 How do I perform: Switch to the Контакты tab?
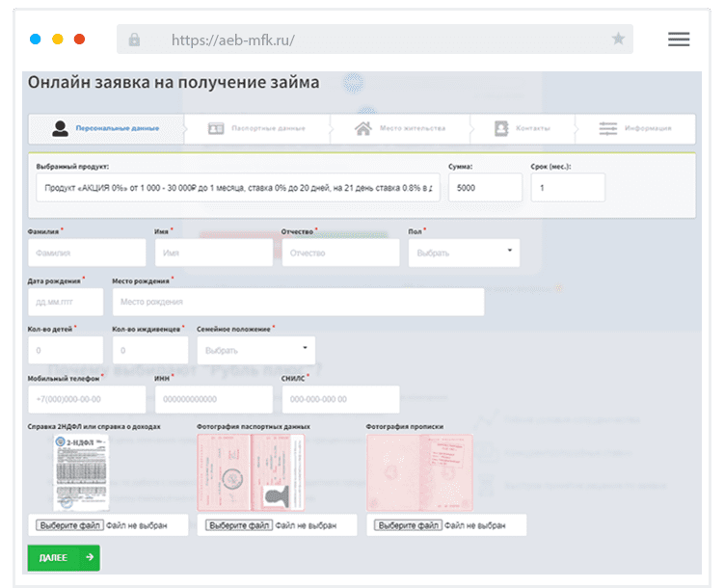click(x=531, y=128)
